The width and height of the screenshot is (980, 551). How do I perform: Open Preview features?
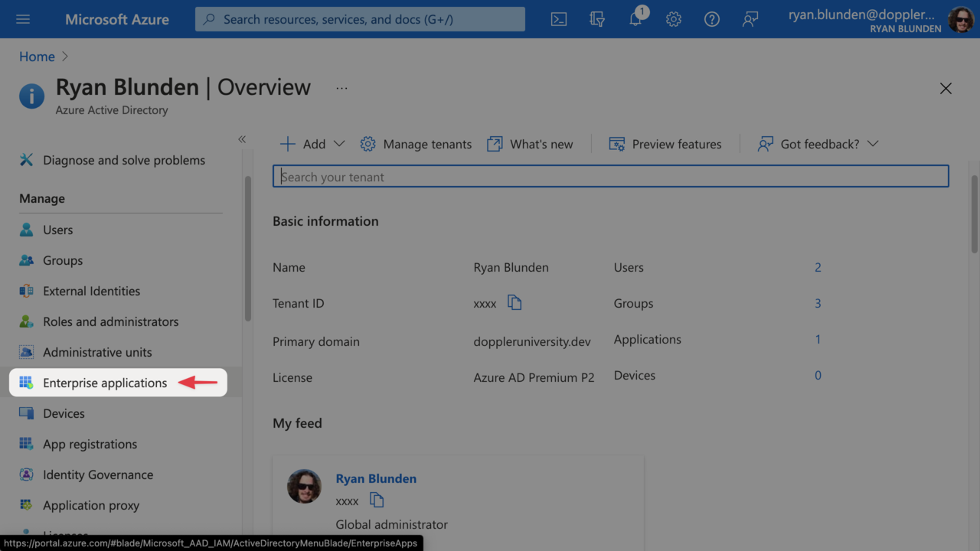(665, 144)
